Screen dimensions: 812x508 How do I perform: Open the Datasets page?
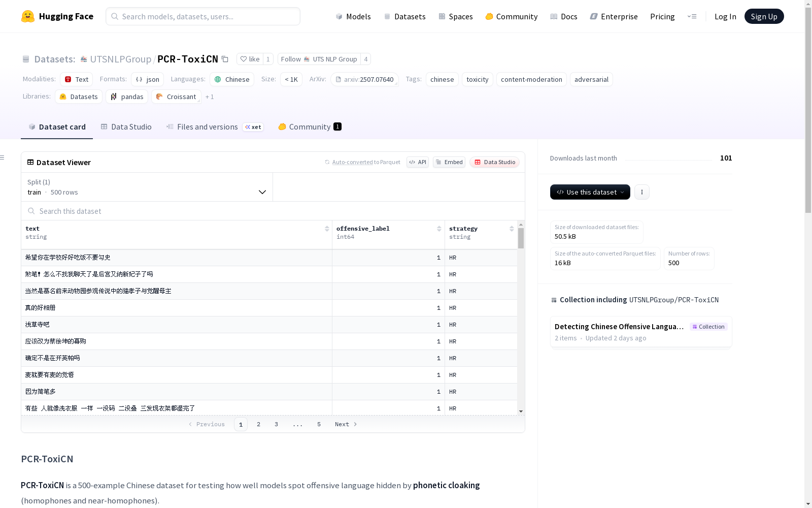(404, 16)
